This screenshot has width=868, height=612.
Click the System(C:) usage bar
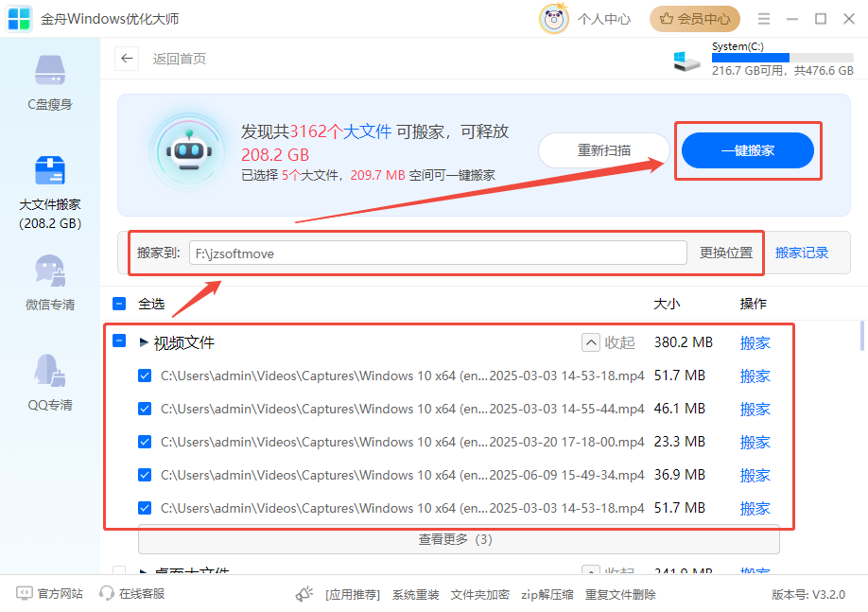[783, 58]
